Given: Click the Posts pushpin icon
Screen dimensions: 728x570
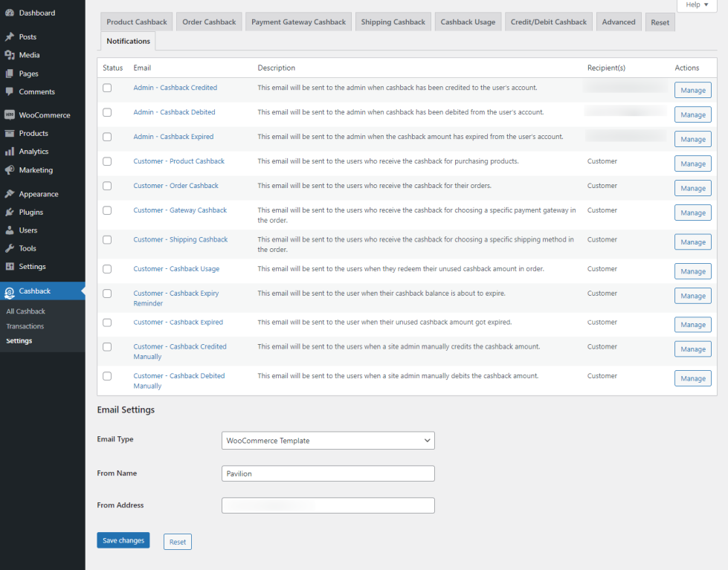Looking at the screenshot, I should [x=9, y=36].
